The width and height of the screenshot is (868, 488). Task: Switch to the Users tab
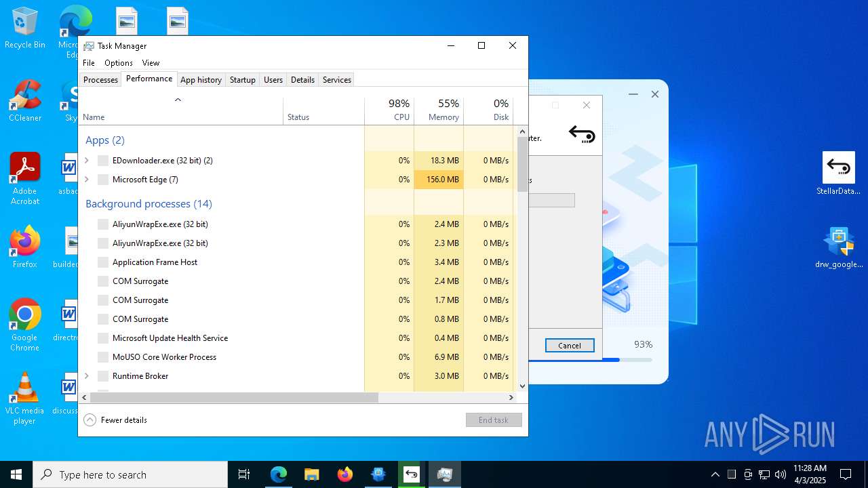(x=273, y=80)
